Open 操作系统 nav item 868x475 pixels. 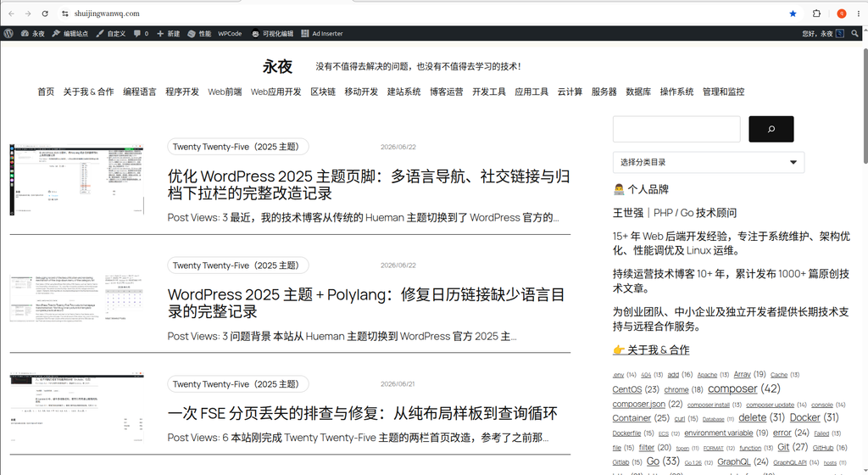[x=676, y=92]
